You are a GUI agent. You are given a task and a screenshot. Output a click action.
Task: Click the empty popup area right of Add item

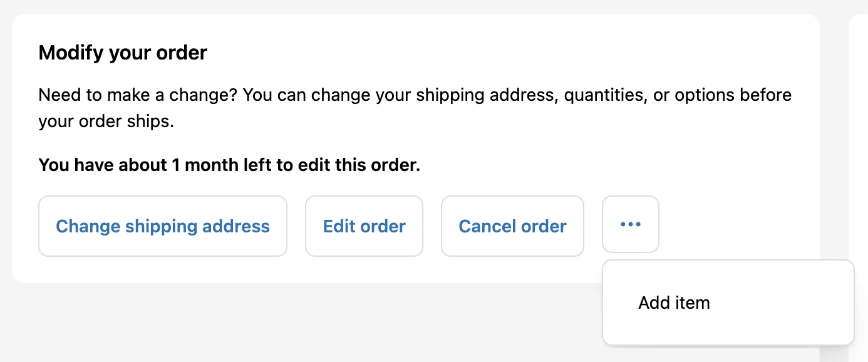[789, 303]
